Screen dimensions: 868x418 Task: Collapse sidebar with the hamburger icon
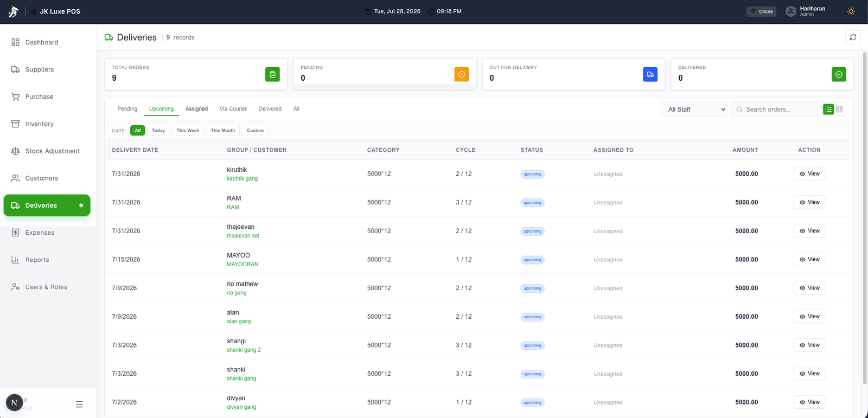79,404
